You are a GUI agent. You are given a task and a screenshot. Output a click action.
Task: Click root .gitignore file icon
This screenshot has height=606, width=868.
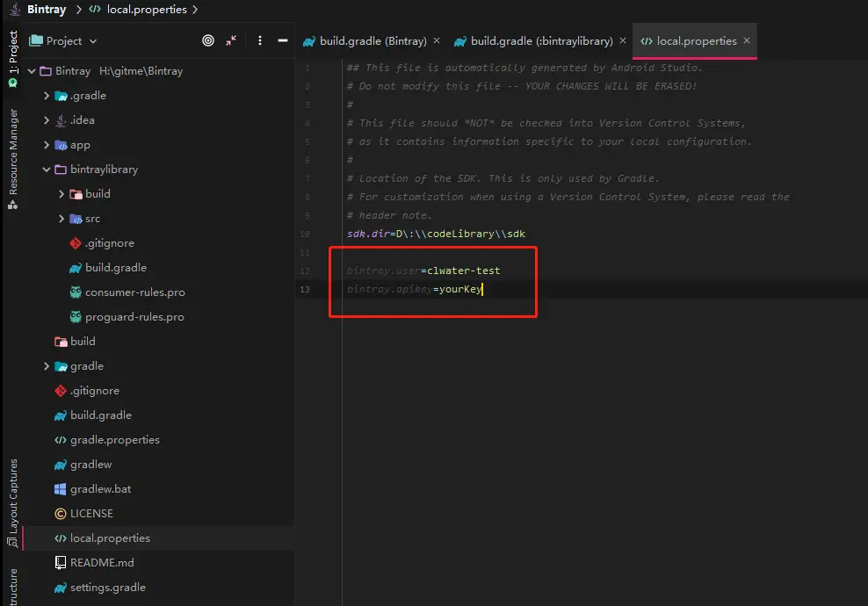(61, 391)
